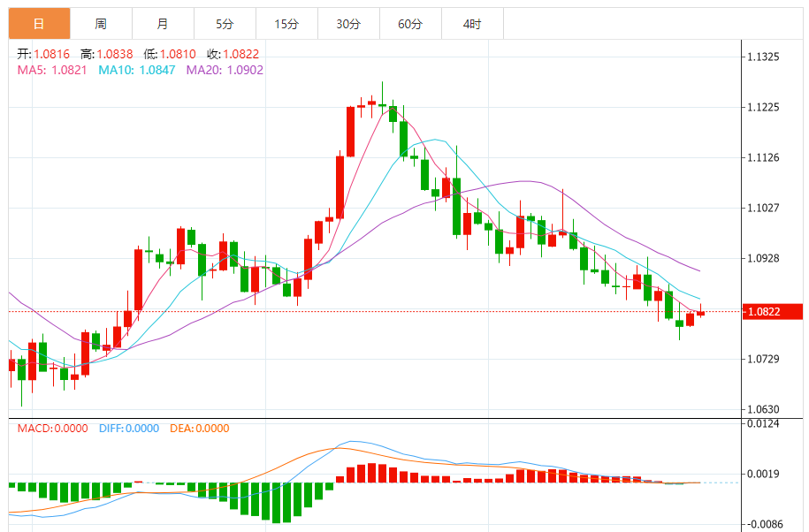Click the 1.0630 price axis label
This screenshot has width=809, height=532.
(763, 409)
